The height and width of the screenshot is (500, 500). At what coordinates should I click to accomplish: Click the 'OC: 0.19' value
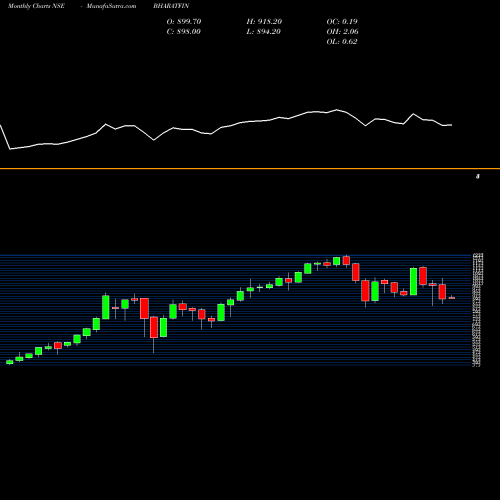(342, 22)
